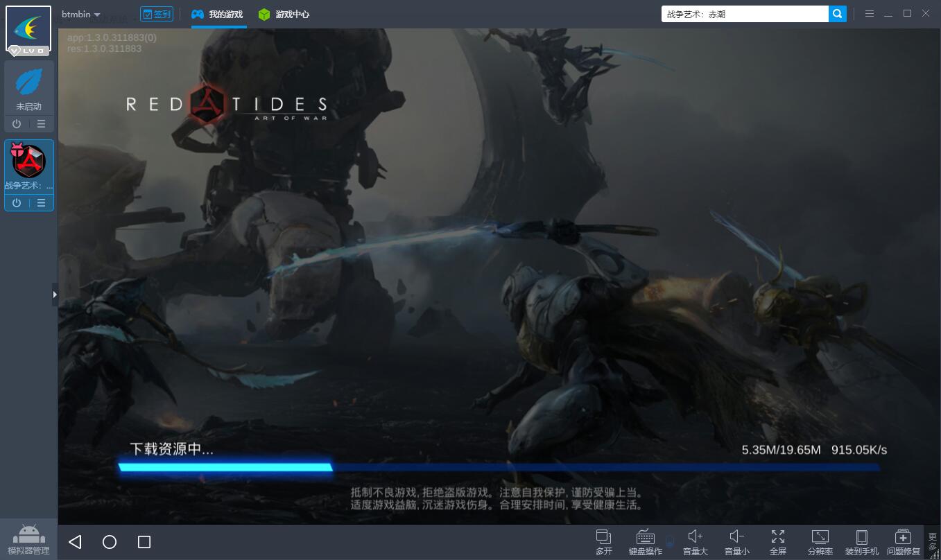The width and height of the screenshot is (941, 560).
Task: Open recent apps square button
Action: [144, 542]
